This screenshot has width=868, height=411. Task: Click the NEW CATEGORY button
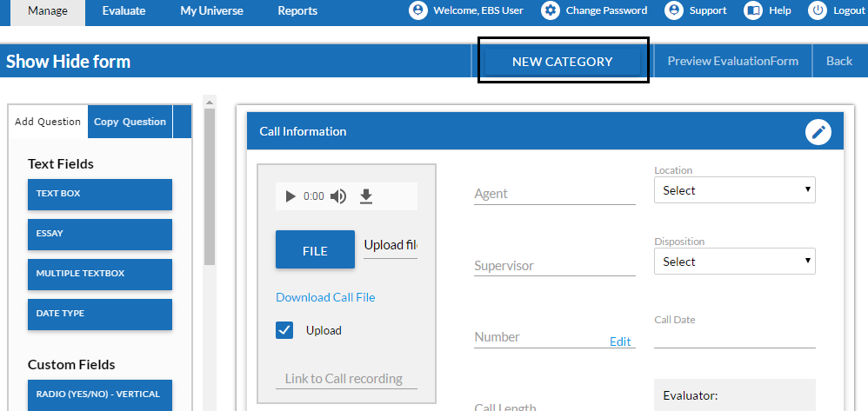(563, 62)
